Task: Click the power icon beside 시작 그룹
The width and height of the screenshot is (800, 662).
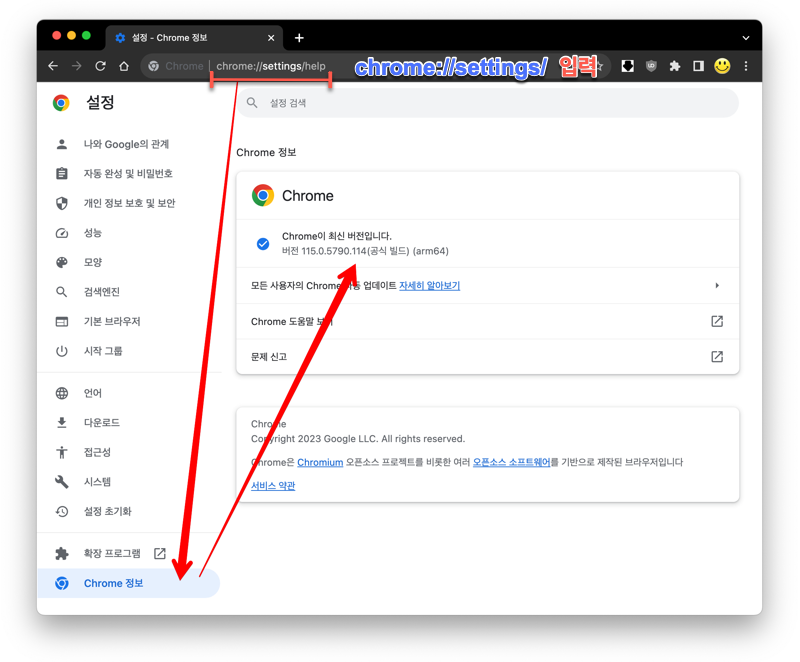Action: click(62, 351)
